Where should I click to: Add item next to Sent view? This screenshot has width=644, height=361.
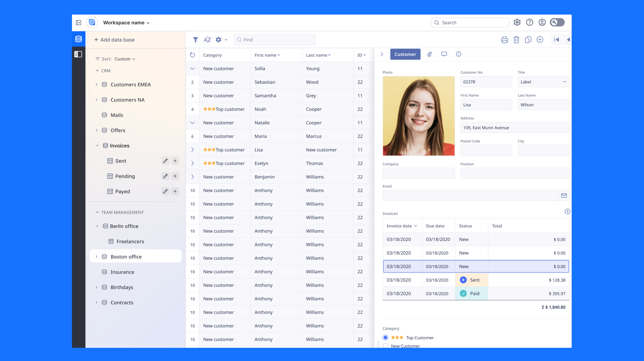coord(175,161)
